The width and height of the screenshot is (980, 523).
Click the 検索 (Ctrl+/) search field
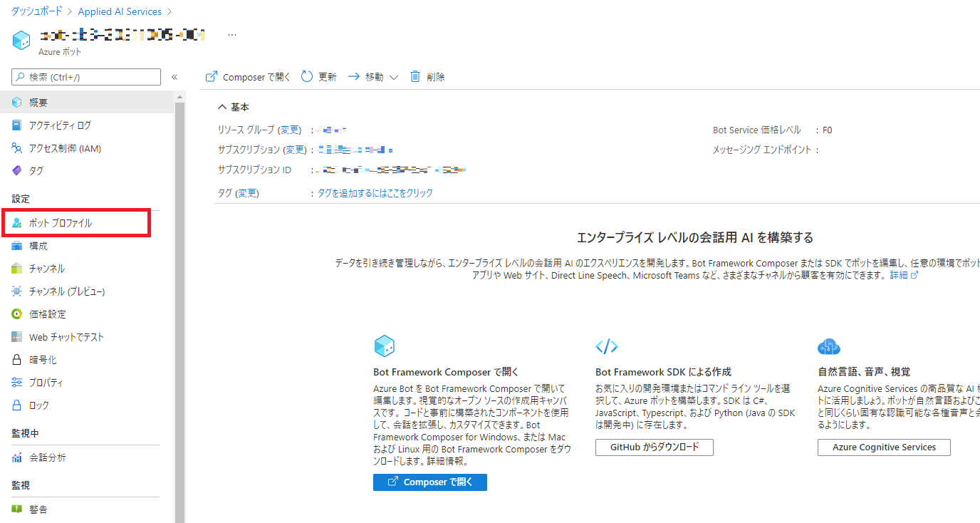click(87, 77)
